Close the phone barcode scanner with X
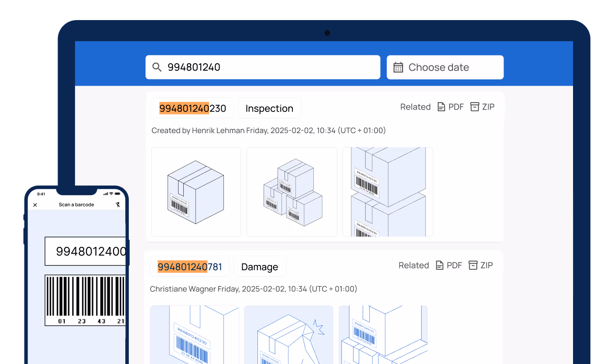This screenshot has height=364, width=611. [x=35, y=205]
